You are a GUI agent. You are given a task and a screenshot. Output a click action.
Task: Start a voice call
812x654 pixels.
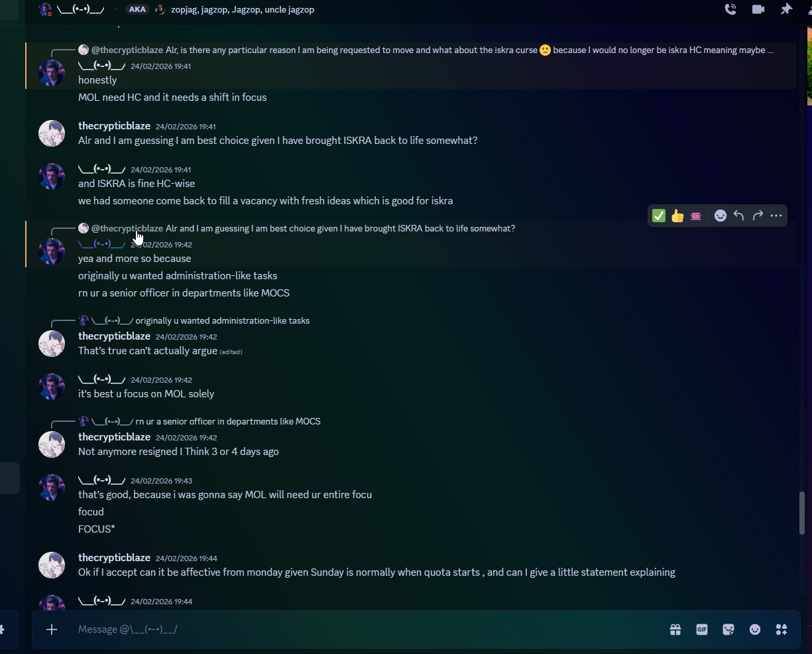[730, 9]
